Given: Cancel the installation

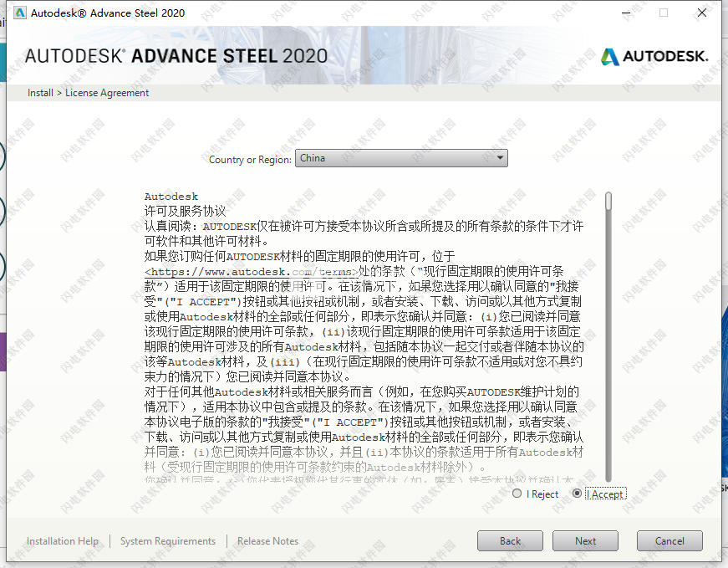Looking at the screenshot, I should (x=669, y=541).
